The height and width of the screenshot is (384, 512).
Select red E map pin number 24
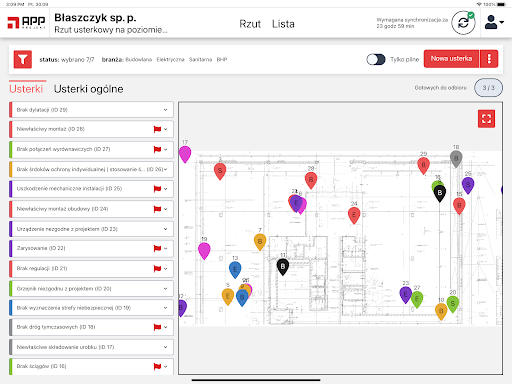[354, 215]
